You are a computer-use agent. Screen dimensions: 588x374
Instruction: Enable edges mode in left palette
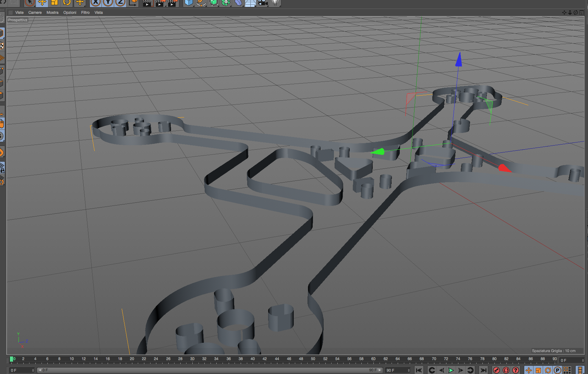coord(2,83)
